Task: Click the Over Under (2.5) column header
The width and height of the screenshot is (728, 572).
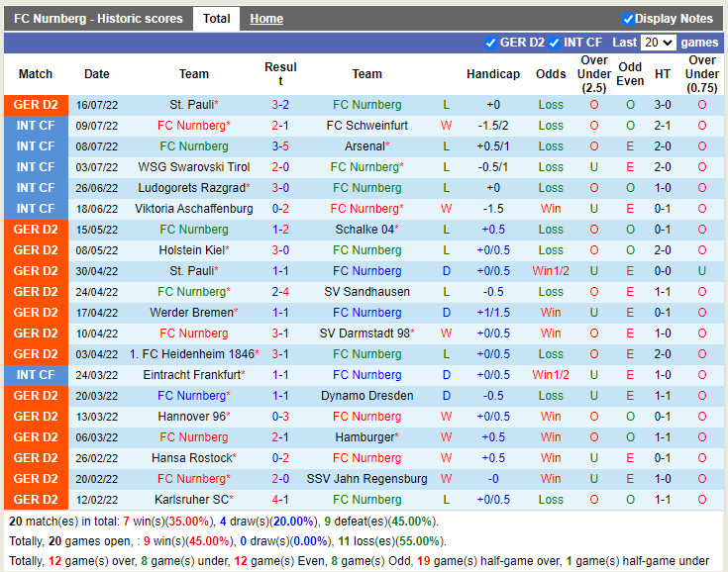Action: [594, 74]
